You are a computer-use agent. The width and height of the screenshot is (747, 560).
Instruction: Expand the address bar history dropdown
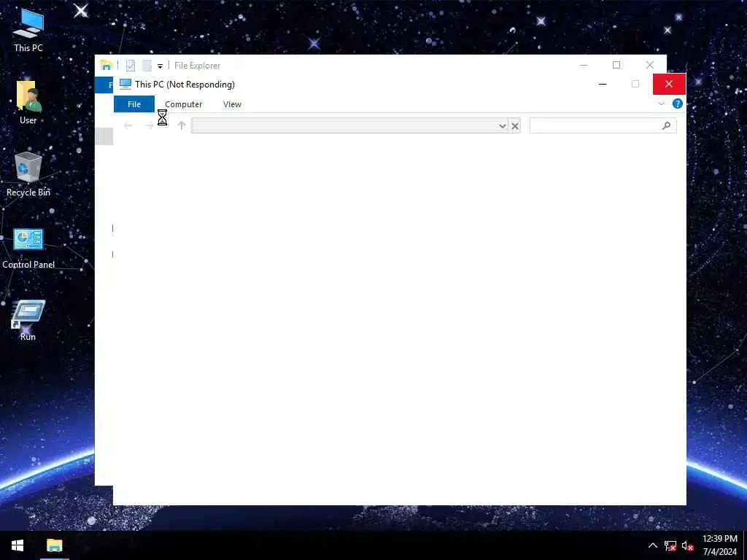point(502,125)
